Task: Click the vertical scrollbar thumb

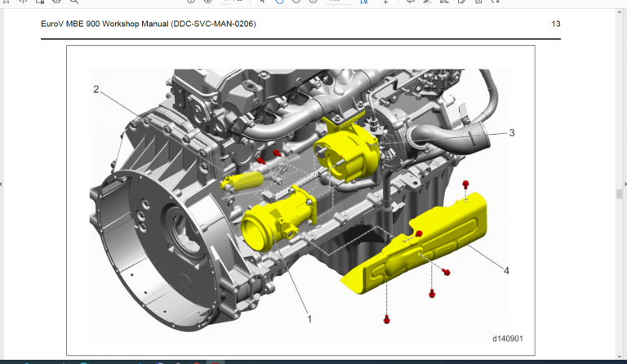Action: coord(620,193)
